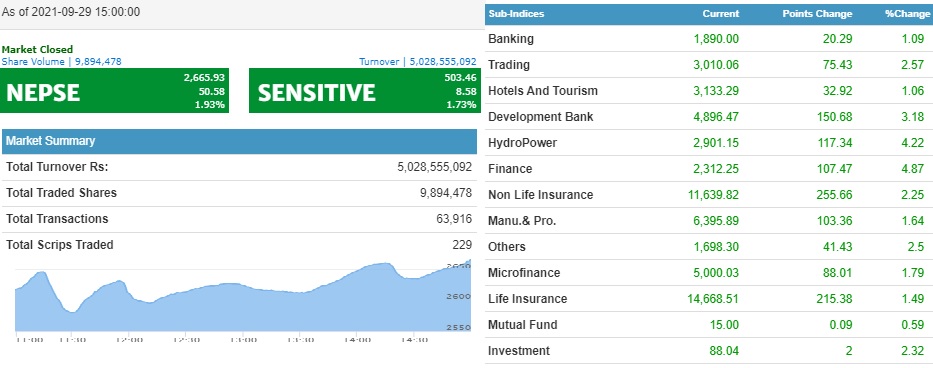Click Mutual Fund current value 15.00

coord(724,325)
